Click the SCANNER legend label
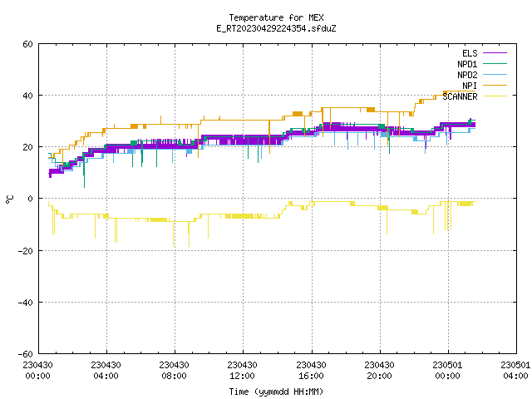Screen dimensions: 532x399 click(x=460, y=96)
